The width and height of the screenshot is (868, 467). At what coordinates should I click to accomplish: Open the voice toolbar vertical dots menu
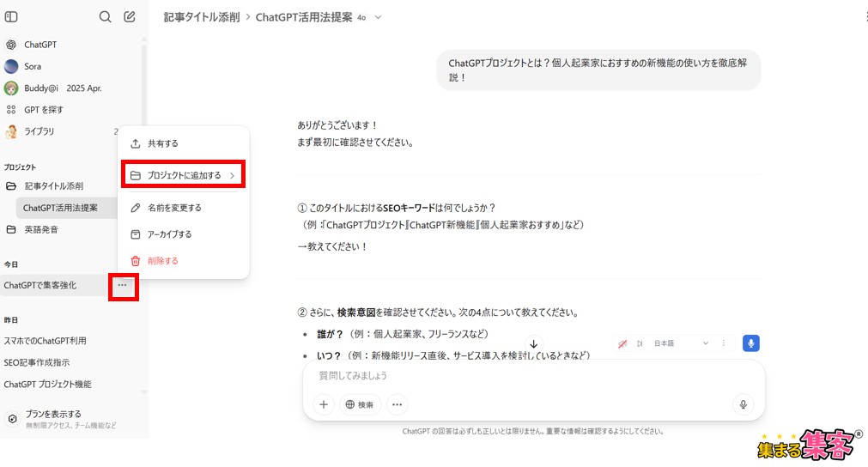(x=724, y=343)
